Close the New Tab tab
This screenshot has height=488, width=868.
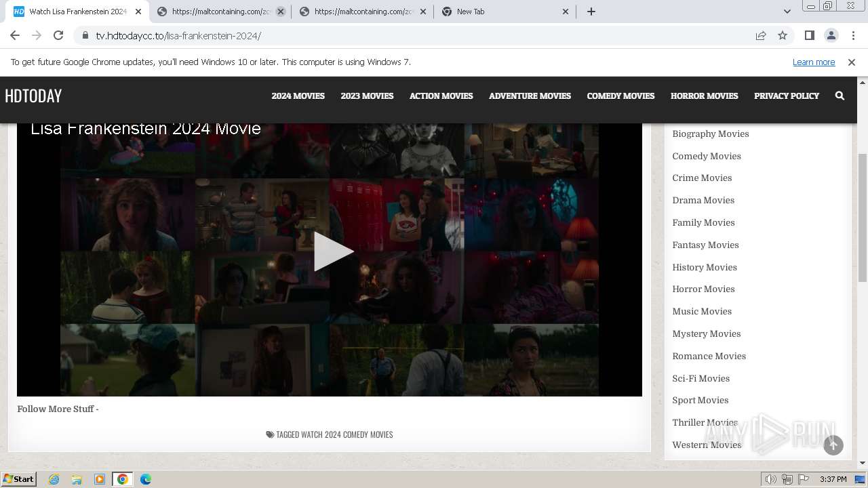(566, 12)
